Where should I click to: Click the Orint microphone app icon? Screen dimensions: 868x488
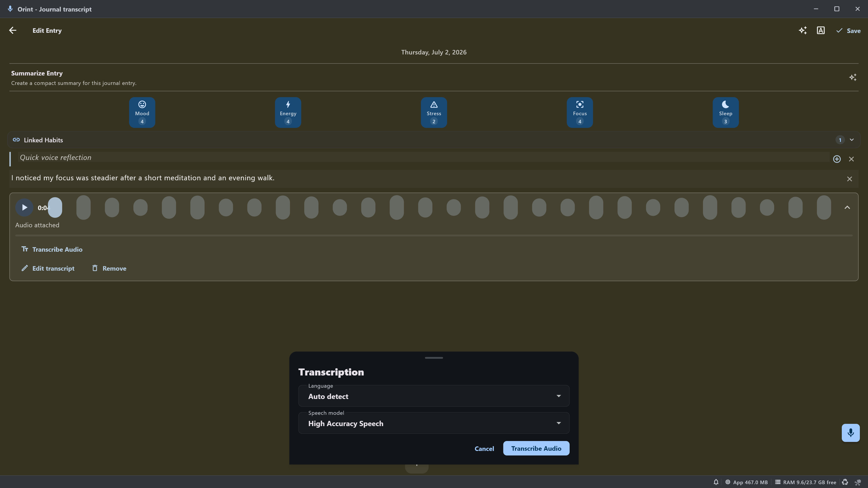click(x=10, y=9)
